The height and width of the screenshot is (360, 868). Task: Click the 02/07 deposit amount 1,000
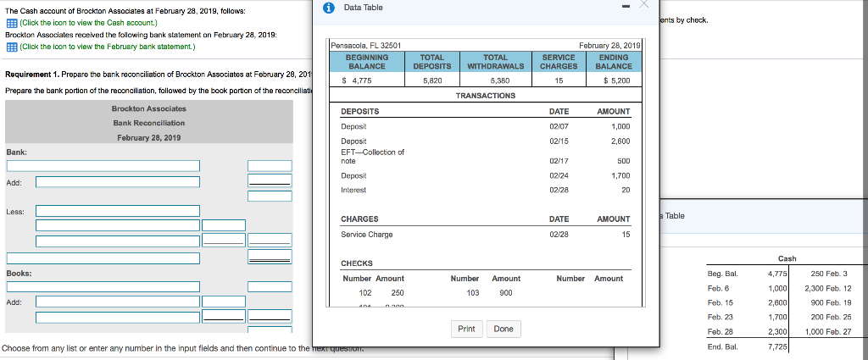tap(620, 127)
